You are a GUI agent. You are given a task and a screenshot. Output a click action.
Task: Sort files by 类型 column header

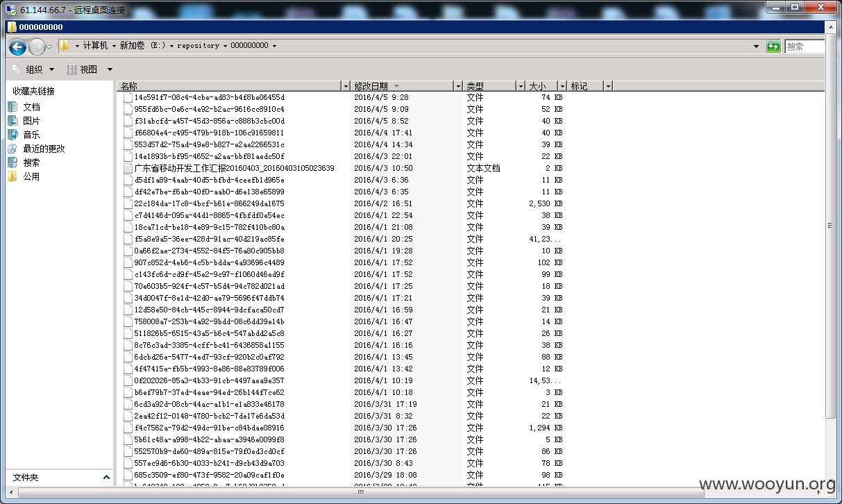(x=490, y=86)
